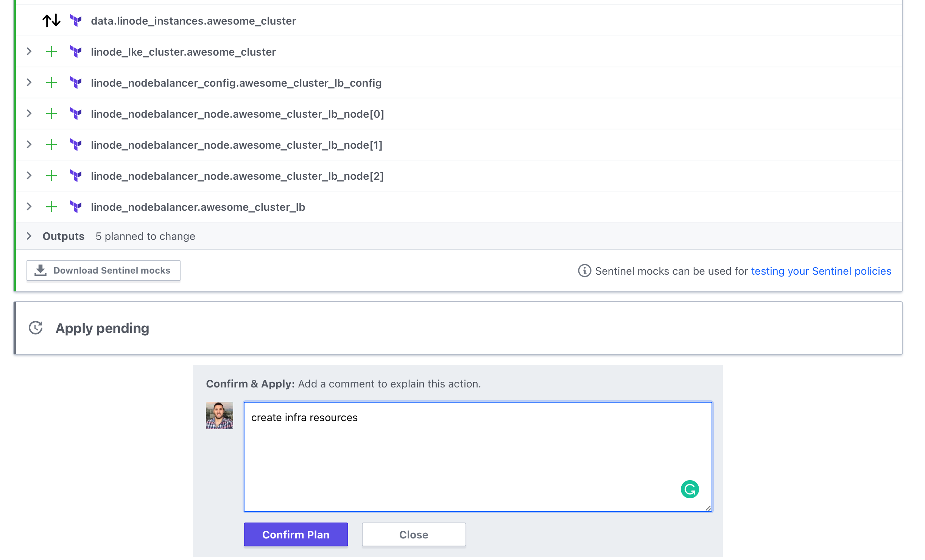The height and width of the screenshot is (560, 925).
Task: Click the Terraform icon on lb_node[1] row
Action: (x=76, y=144)
